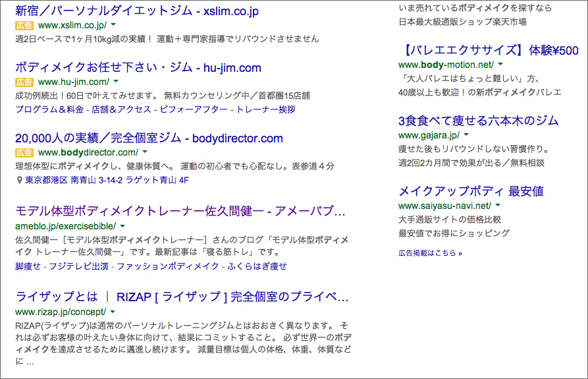Viewport: 588px width, 379px height.
Task: Open the フジテレビ出演 sitelink
Action: pos(79,266)
